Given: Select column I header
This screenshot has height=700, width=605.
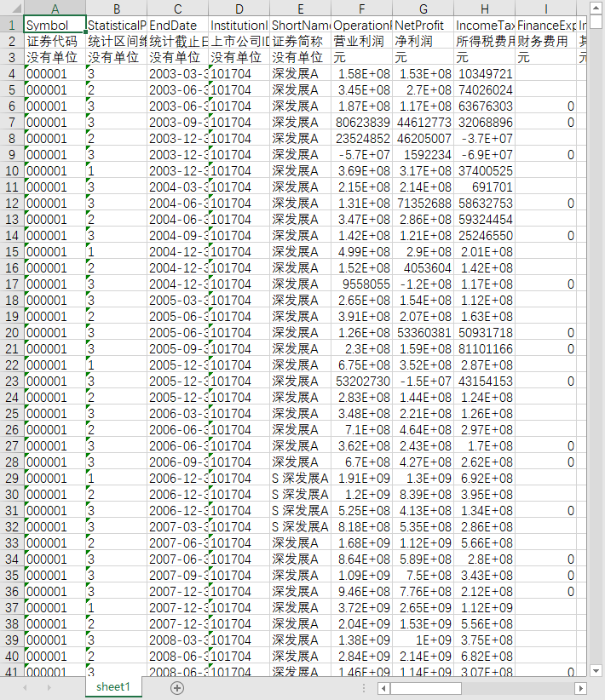Looking at the screenshot, I should (x=545, y=9).
